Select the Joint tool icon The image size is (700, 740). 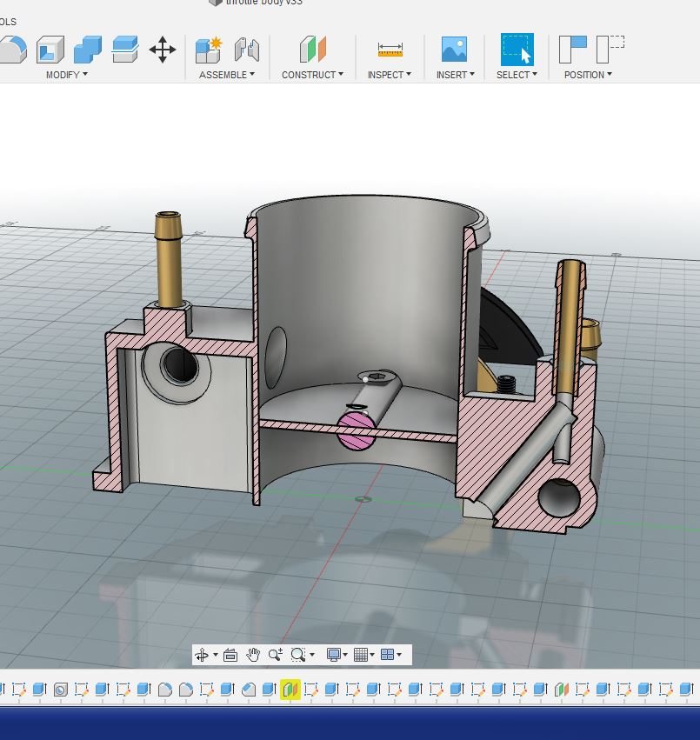247,50
